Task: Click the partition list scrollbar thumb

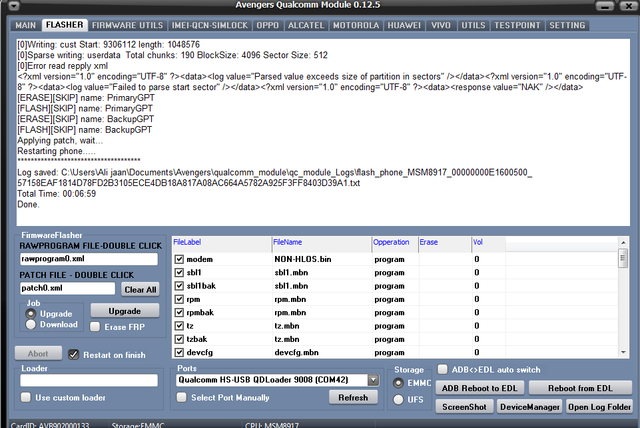Action: (x=623, y=259)
